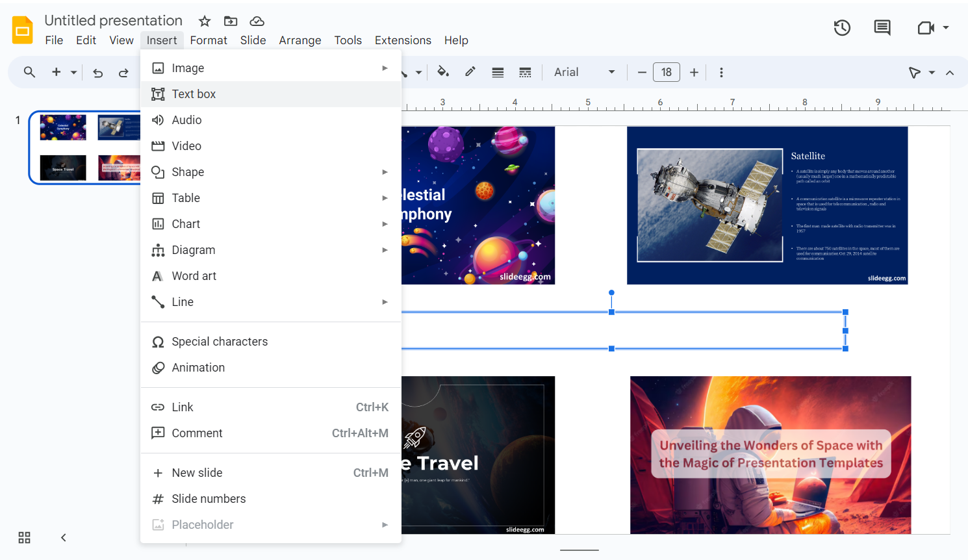Click the Undo icon
The height and width of the screenshot is (560, 968).
pyautogui.click(x=97, y=72)
